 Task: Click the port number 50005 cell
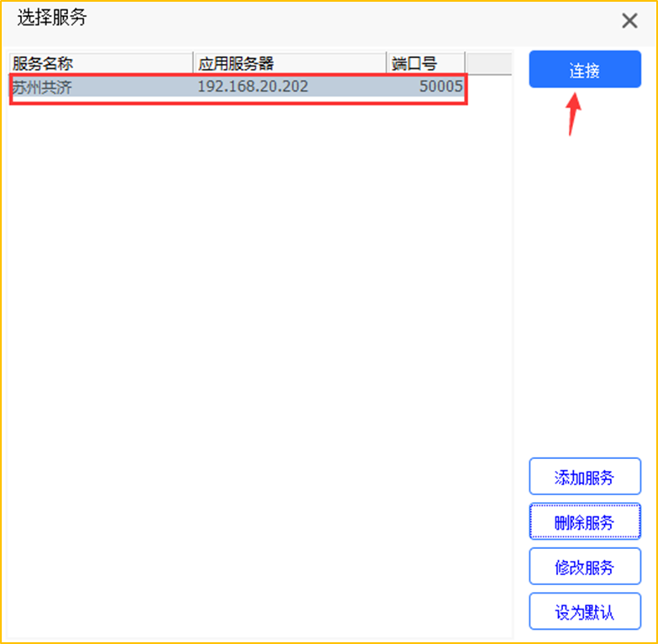pos(440,87)
